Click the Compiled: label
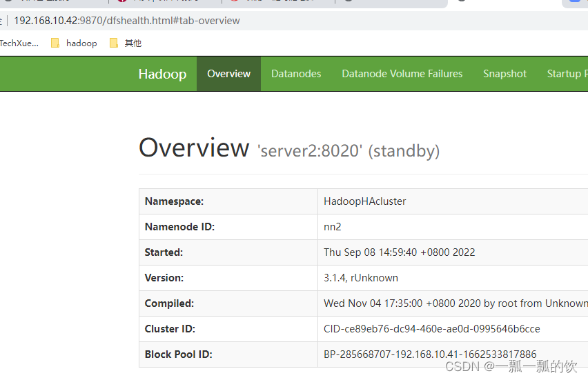Screen dimensions: 588x380 (169, 303)
